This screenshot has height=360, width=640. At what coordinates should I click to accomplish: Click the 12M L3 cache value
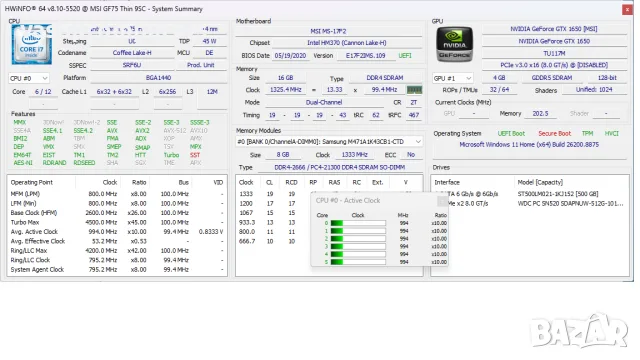[212, 92]
